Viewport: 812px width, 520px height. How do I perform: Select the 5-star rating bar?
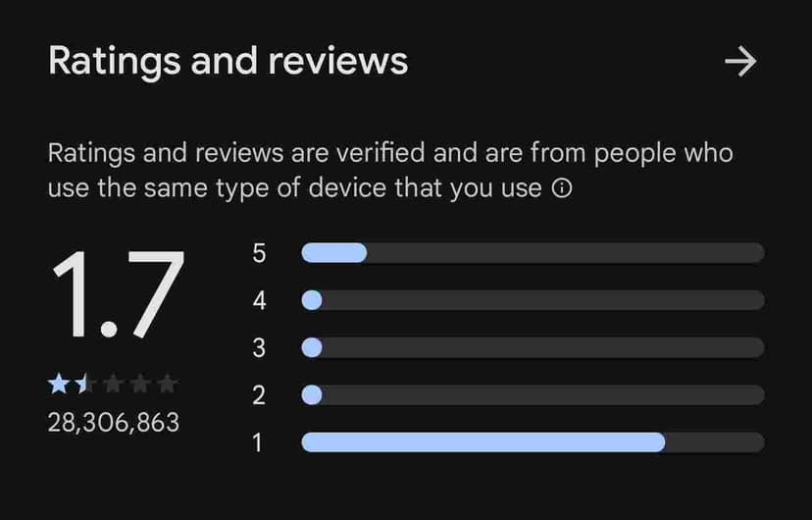(533, 253)
